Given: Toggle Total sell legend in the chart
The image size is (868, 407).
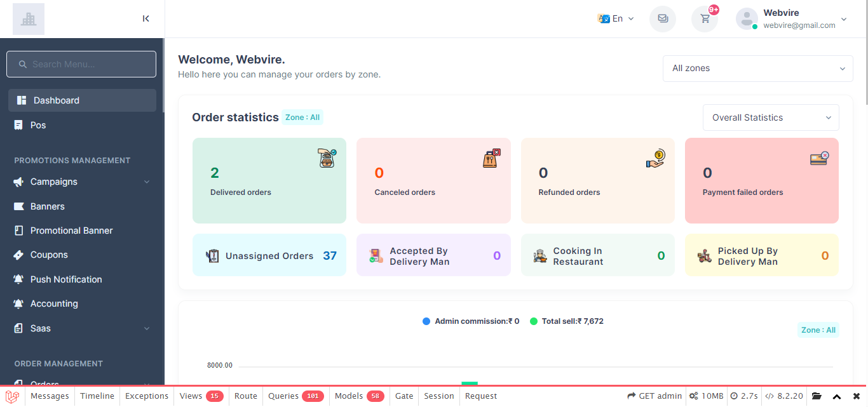Looking at the screenshot, I should click(566, 321).
